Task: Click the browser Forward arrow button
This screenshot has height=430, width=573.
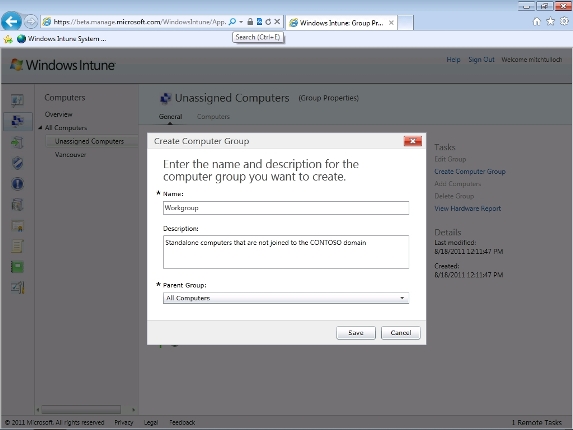Action: pyautogui.click(x=31, y=22)
